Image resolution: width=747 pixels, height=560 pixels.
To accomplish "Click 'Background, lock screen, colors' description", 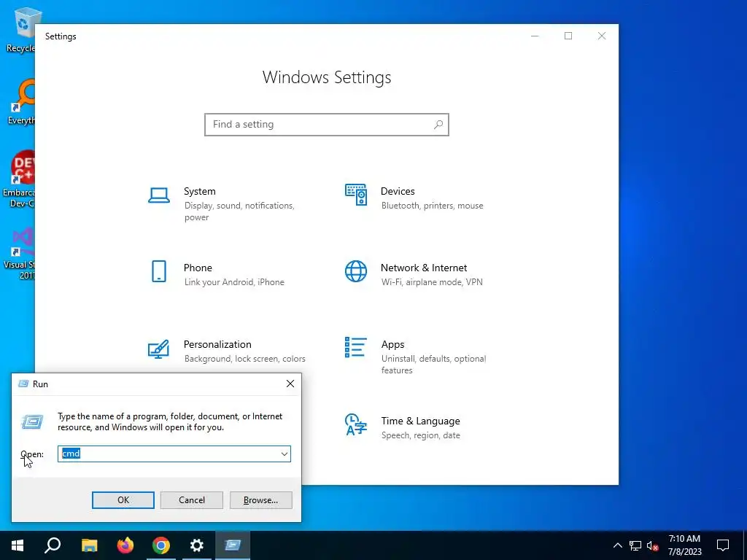I will 245,359.
